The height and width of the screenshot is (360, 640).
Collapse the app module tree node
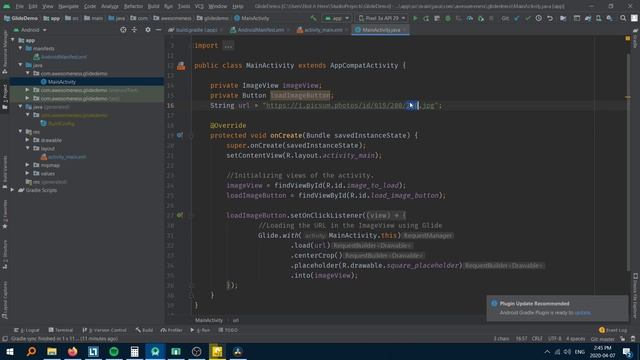(13, 40)
